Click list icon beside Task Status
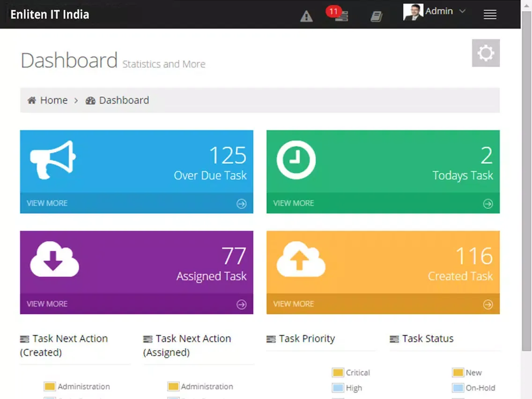Screen dimensions: 532x399 pos(394,339)
